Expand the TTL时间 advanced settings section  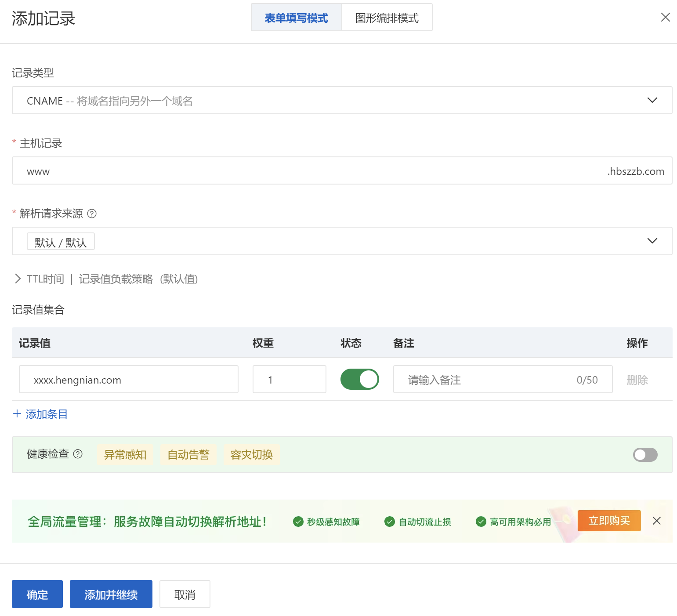(x=18, y=279)
